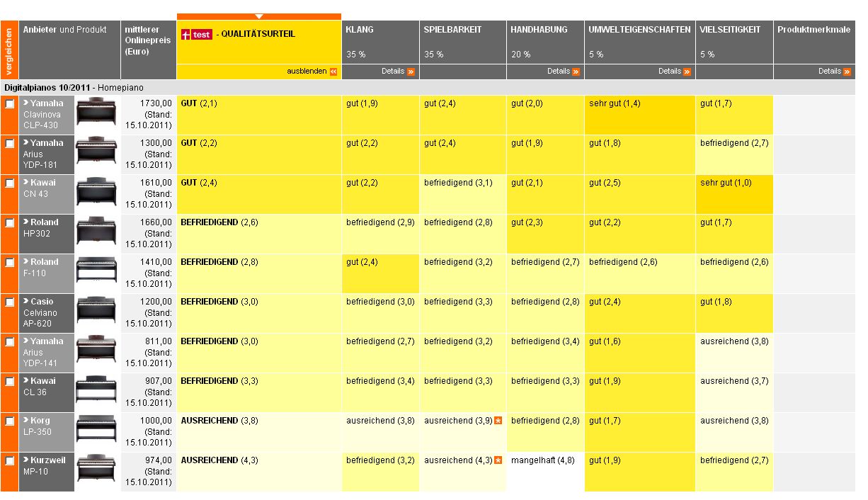Enable the Yamaha Arius YDP-141 checkbox
Viewport: 868px width, 500px height.
coord(9,342)
